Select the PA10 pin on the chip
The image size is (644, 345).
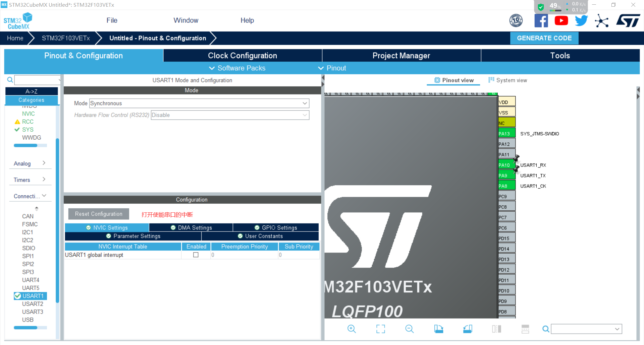click(x=506, y=165)
